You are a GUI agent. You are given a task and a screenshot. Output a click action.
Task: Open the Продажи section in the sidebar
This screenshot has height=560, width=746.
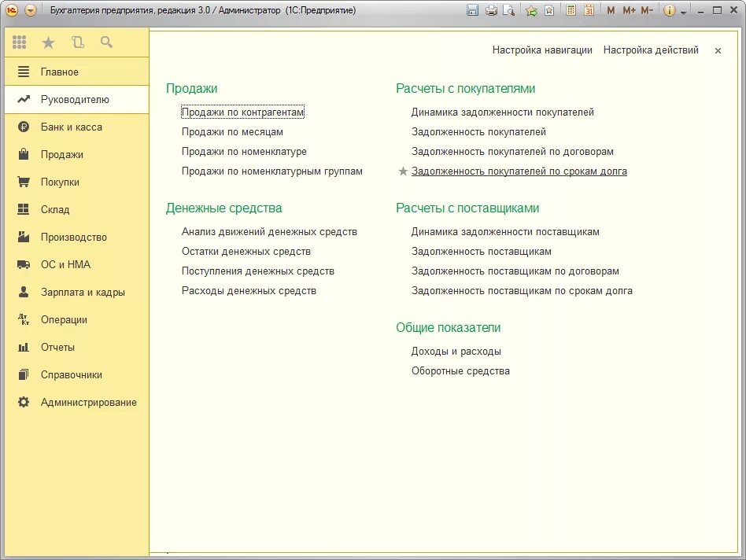(x=77, y=154)
